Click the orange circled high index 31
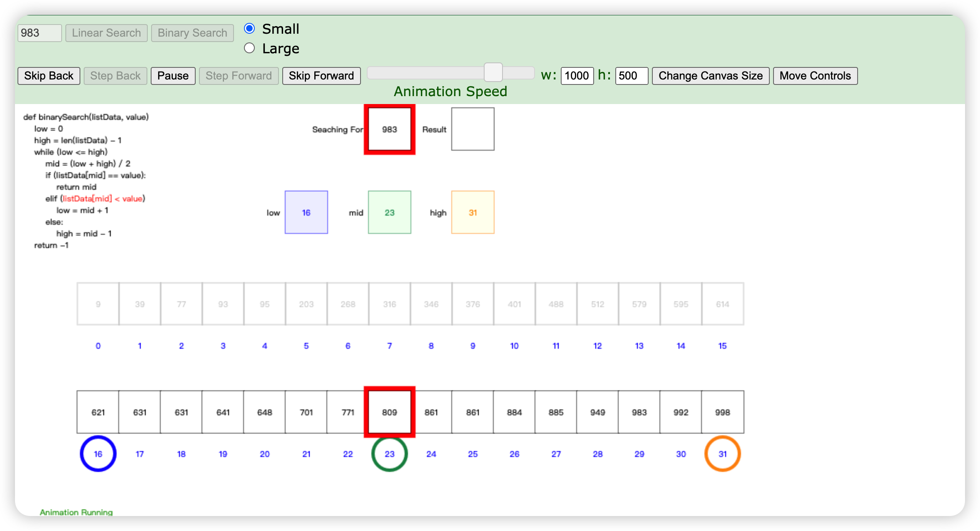Viewport: 980px width, 531px height. [722, 454]
